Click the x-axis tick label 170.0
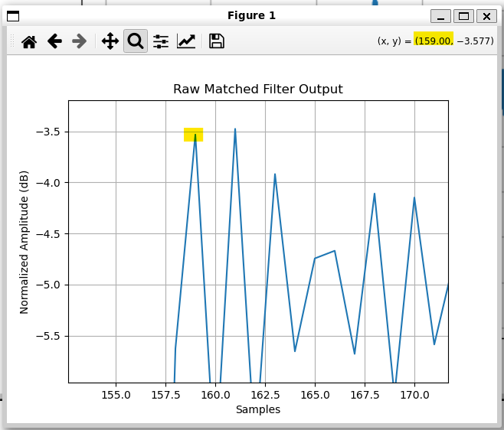The height and width of the screenshot is (430, 504). click(x=414, y=395)
